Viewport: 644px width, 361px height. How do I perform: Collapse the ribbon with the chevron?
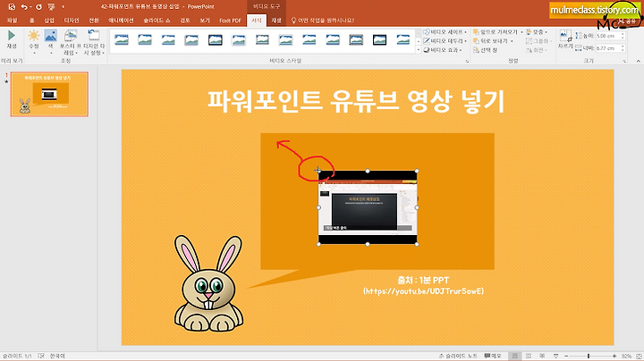[638, 61]
